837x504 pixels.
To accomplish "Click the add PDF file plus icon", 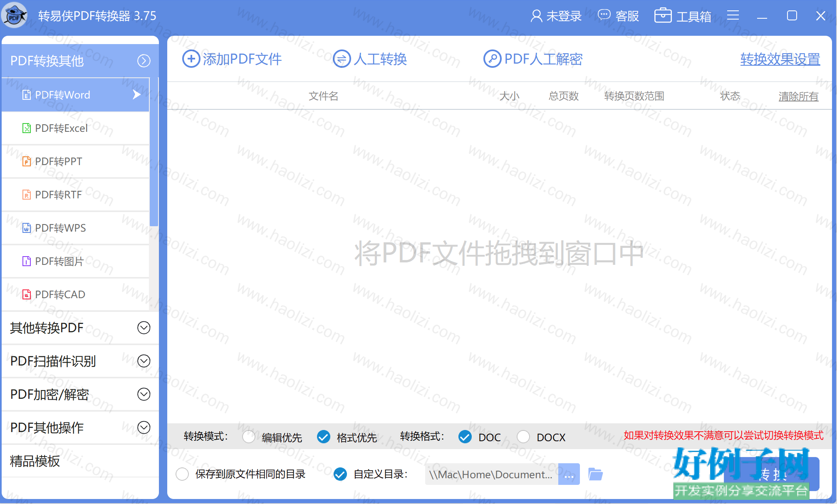I will pyautogui.click(x=191, y=59).
